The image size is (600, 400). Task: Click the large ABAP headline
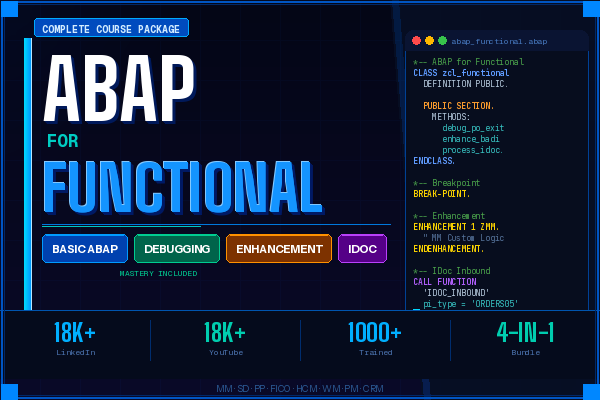click(x=119, y=88)
